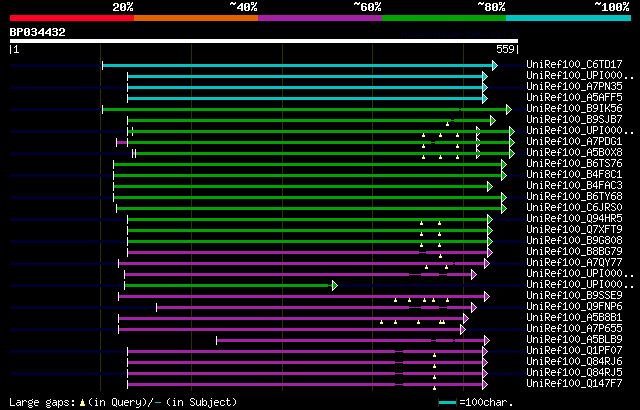Open hit UniRef100_B9SJB7
The height and width of the screenshot is (410, 640).
click(x=574, y=119)
